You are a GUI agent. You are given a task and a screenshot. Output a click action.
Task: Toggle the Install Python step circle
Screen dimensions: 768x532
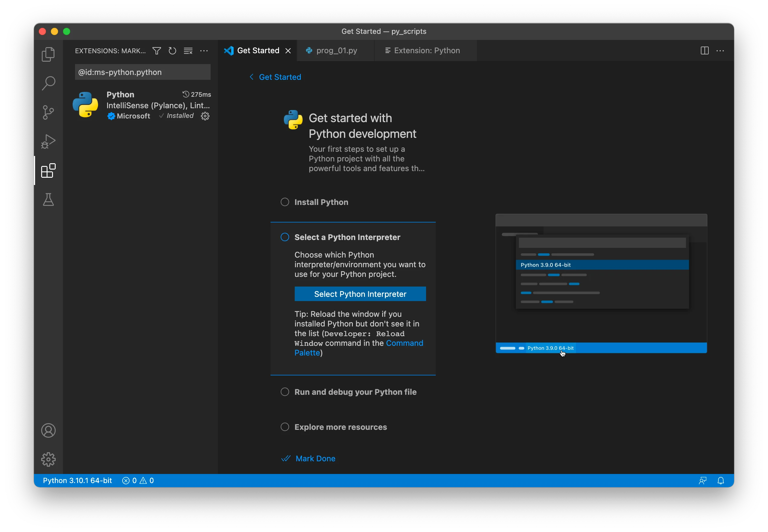pos(284,202)
